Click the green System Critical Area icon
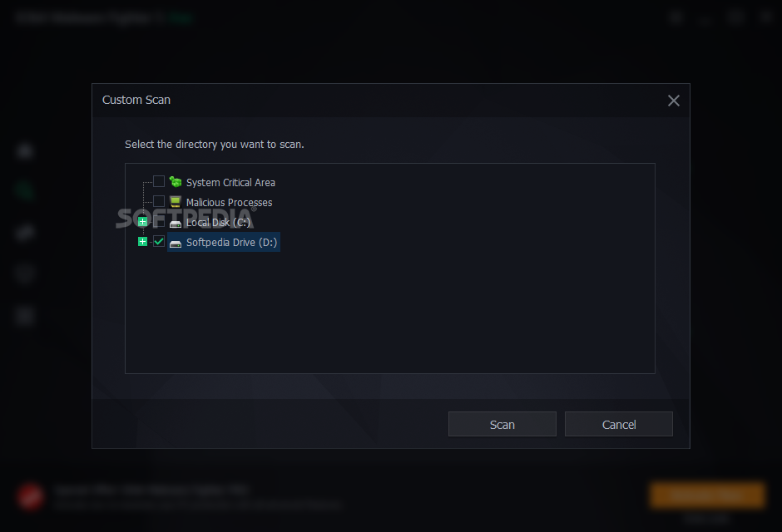The image size is (782, 532). coord(175,182)
